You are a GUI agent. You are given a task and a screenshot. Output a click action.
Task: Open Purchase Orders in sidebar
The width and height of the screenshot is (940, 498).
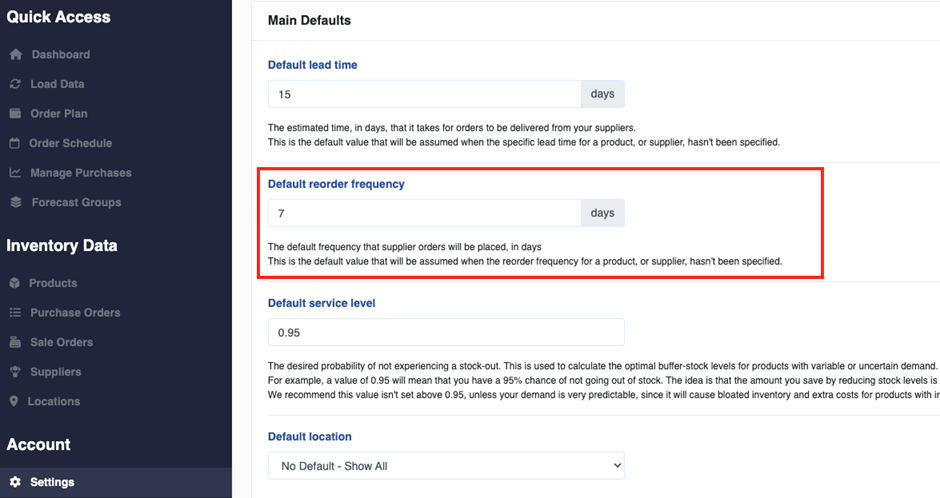coord(75,313)
